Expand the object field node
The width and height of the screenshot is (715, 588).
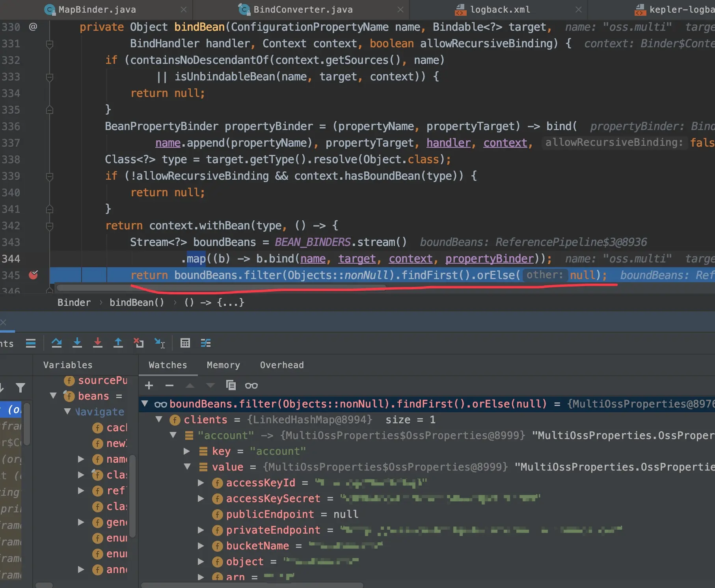point(201,562)
